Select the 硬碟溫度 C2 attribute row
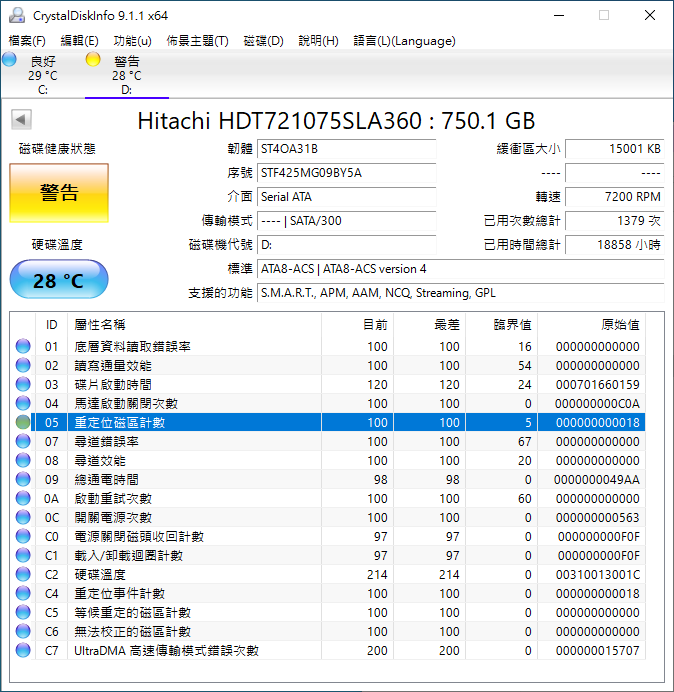The width and height of the screenshot is (674, 692). [329, 574]
